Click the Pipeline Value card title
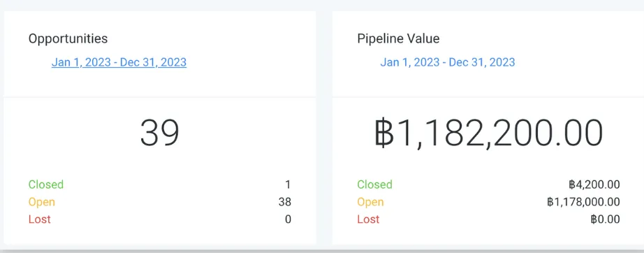644x253 pixels. coord(398,38)
